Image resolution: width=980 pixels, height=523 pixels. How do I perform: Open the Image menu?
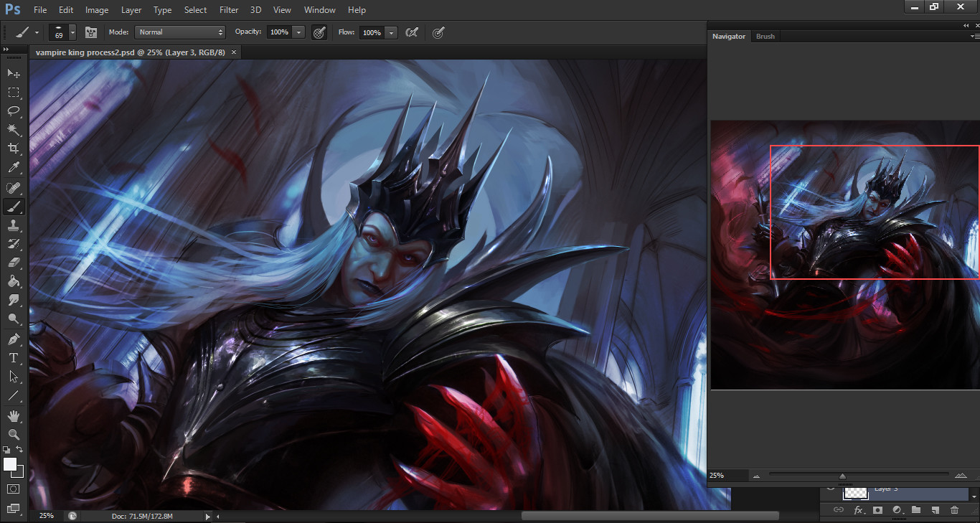(x=97, y=10)
